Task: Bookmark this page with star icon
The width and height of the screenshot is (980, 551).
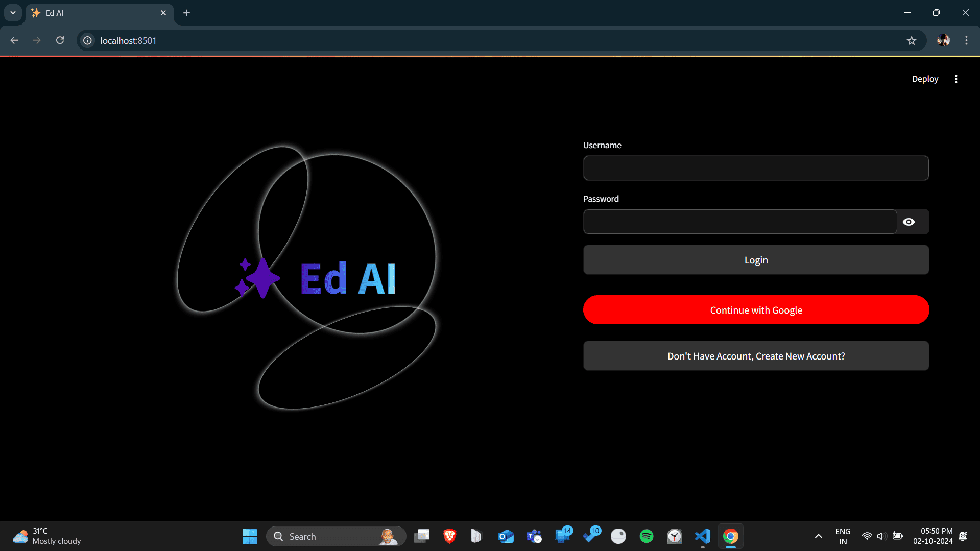Action: (x=912, y=40)
